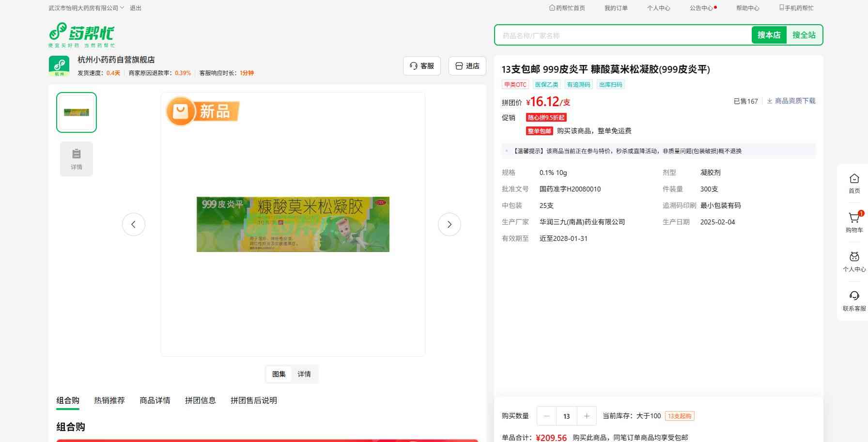The image size is (868, 442).
Task: Show next product image with right arrow
Action: click(x=449, y=224)
